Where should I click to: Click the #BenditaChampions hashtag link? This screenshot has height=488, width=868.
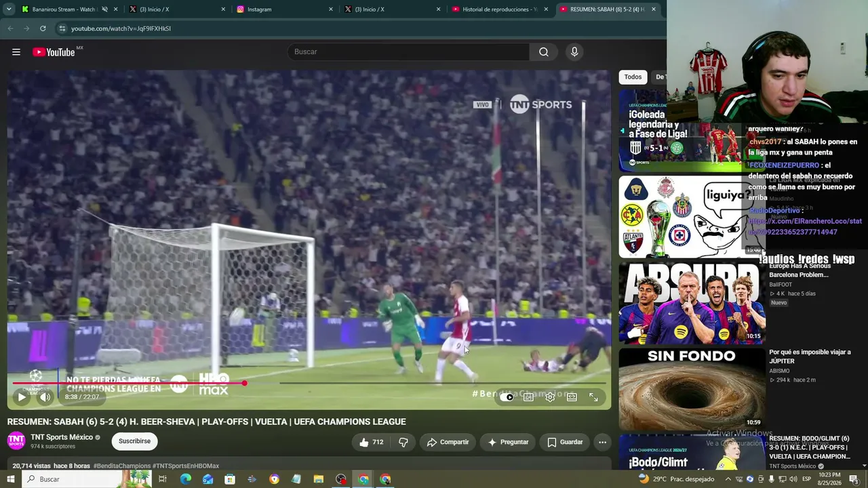[x=121, y=466]
